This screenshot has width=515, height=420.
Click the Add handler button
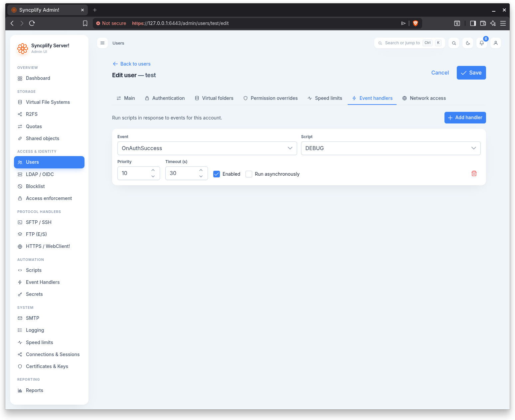click(x=465, y=117)
